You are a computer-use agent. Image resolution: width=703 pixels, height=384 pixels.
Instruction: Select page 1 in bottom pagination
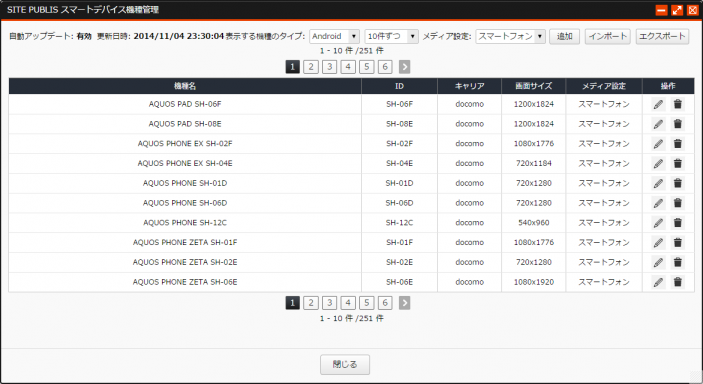(x=292, y=303)
